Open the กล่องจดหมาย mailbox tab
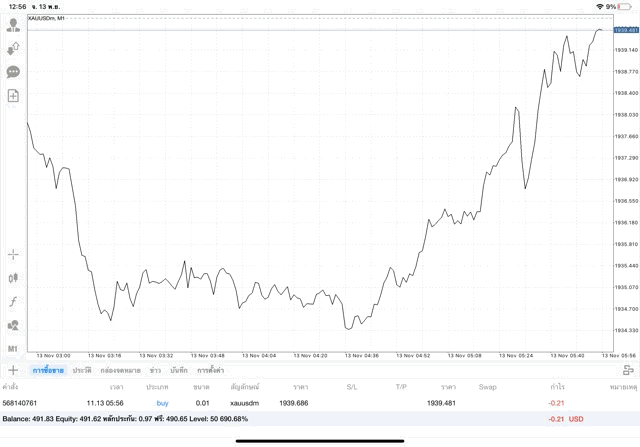 [120, 370]
